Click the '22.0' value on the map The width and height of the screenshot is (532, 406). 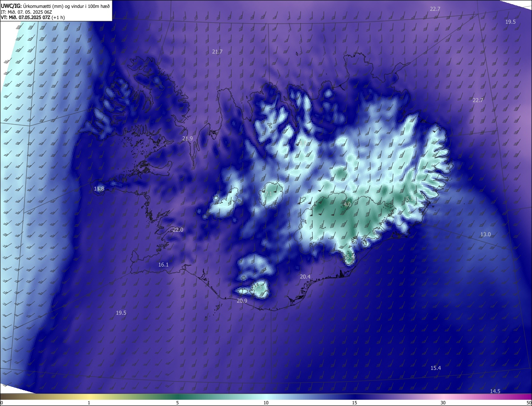(178, 230)
